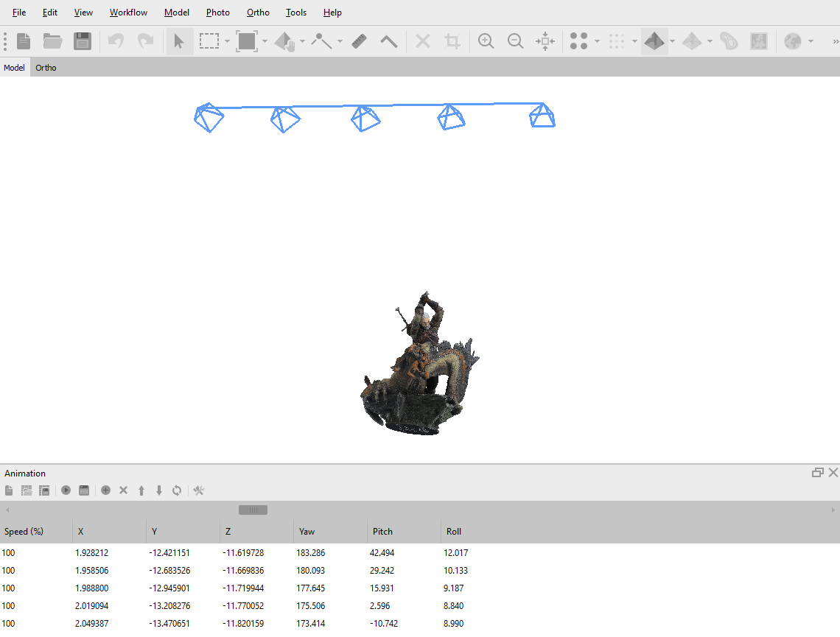Show hidden toolbar items via the double chevron

835,41
